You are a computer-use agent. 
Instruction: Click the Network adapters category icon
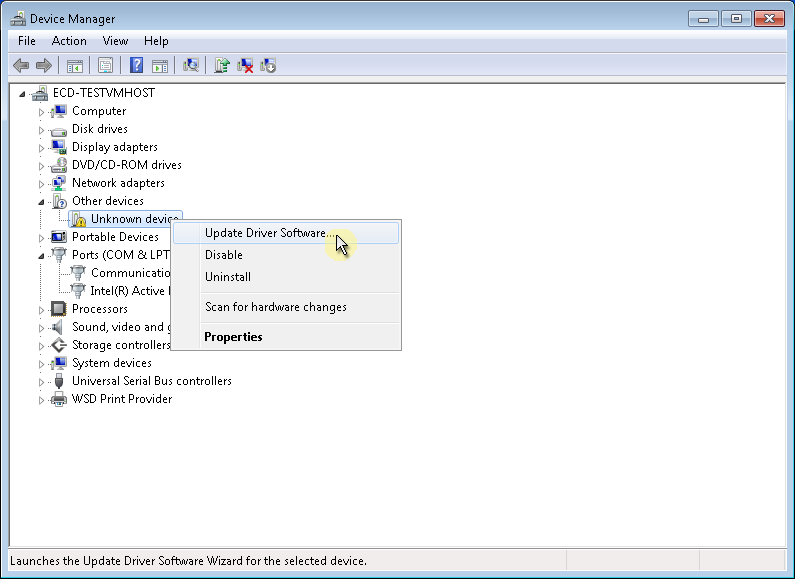tap(59, 183)
